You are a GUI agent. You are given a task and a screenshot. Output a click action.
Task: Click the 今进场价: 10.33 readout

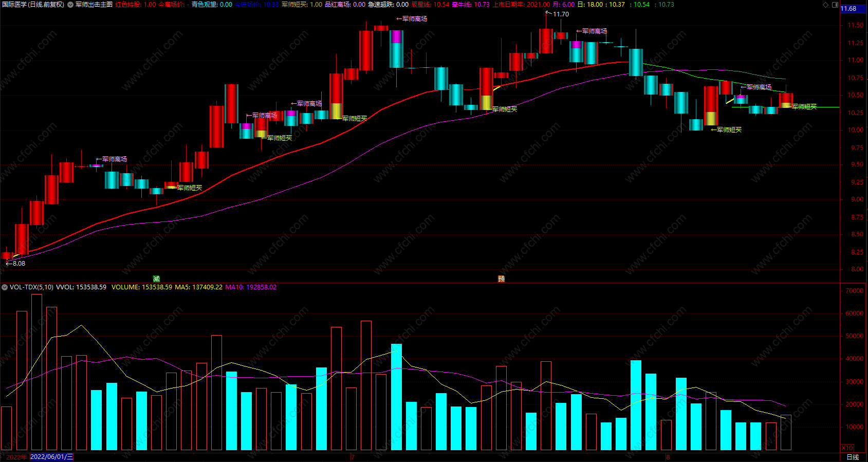pyautogui.click(x=256, y=5)
